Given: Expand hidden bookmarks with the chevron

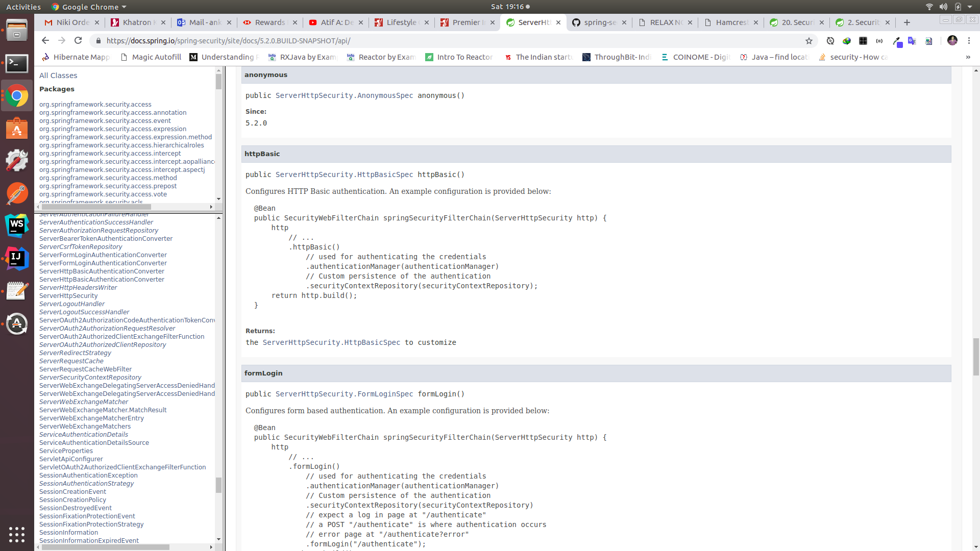Looking at the screenshot, I should 967,57.
